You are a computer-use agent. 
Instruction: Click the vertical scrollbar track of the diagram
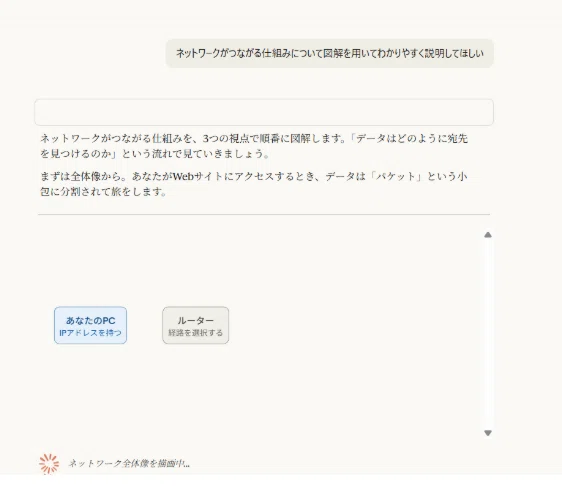[488, 334]
